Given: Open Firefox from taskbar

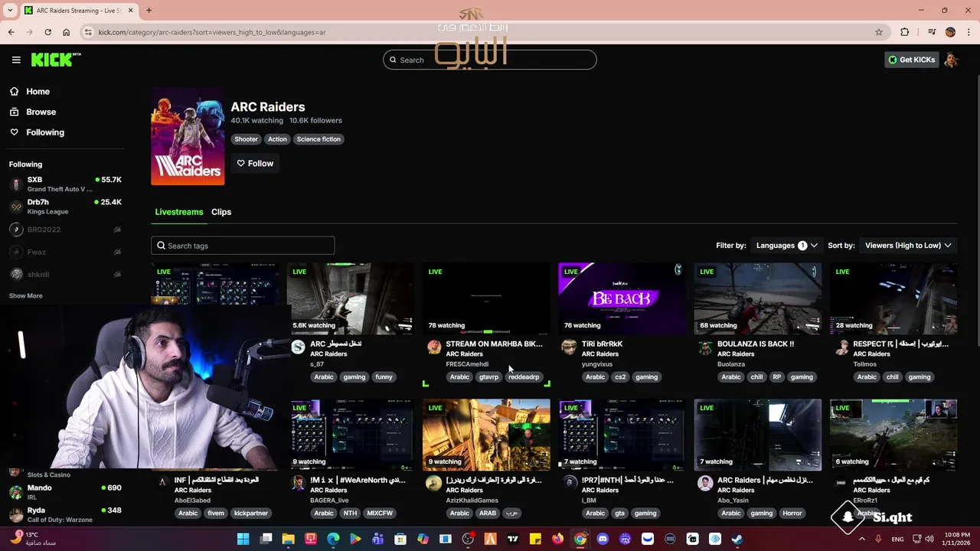Looking at the screenshot, I should [557, 540].
